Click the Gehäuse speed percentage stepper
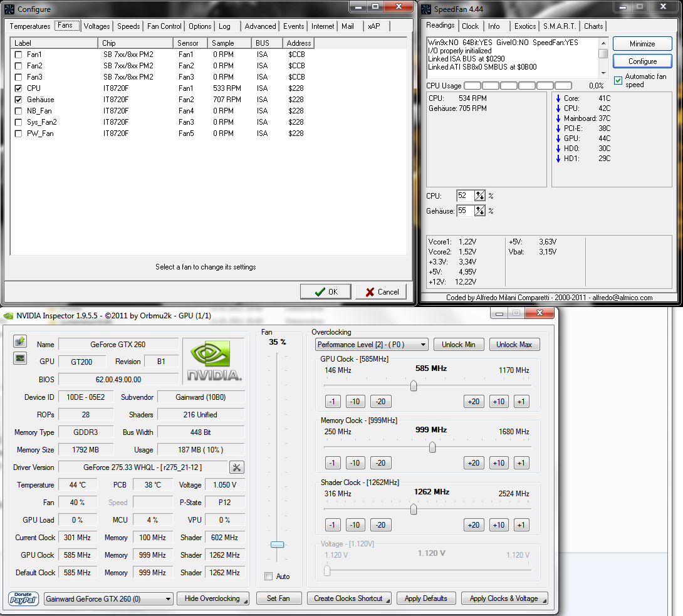Screen dimensions: 683x616 coord(479,211)
